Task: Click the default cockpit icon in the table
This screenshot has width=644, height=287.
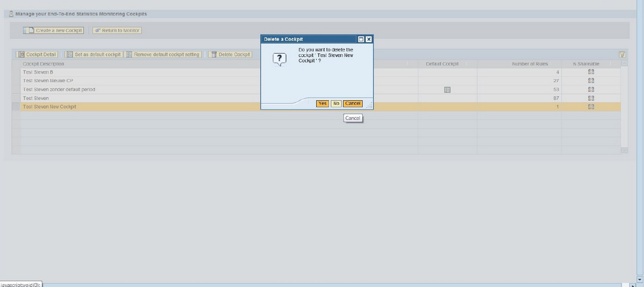Action: (447, 90)
